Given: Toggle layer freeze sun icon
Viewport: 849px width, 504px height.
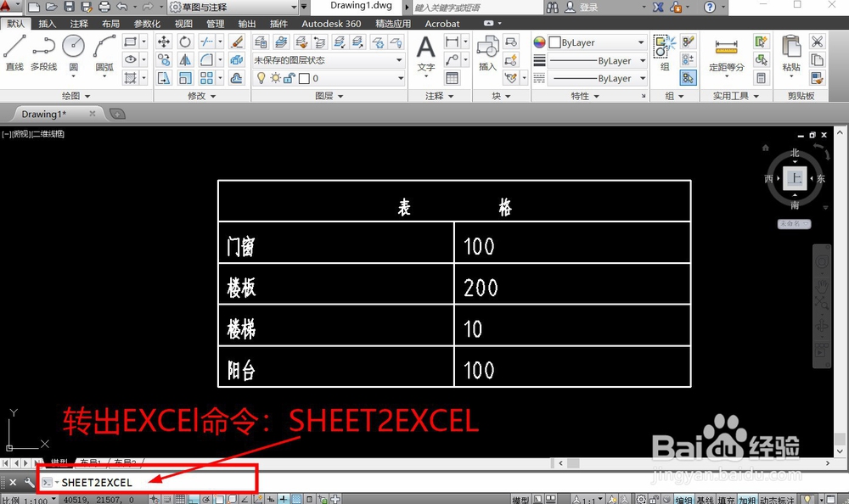Looking at the screenshot, I should (x=276, y=78).
